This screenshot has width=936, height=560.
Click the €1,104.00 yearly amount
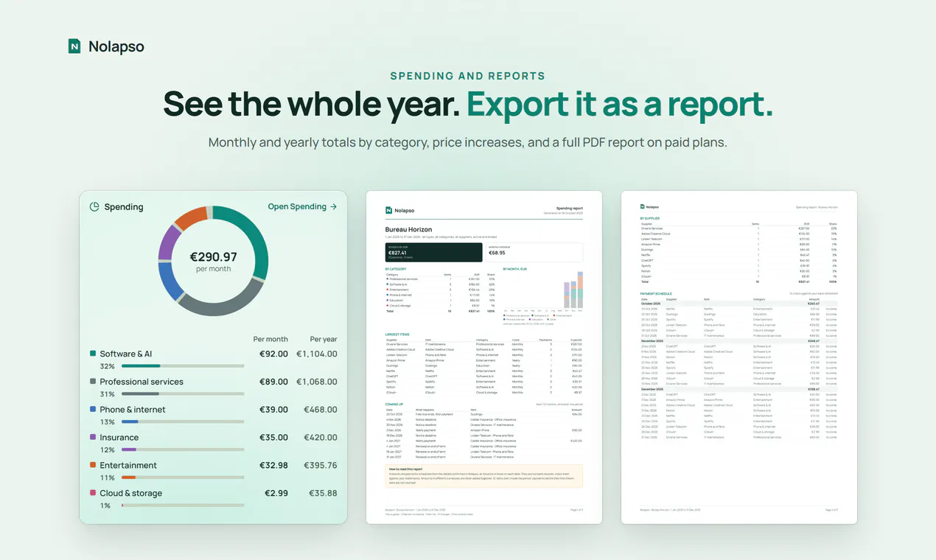[x=317, y=354]
